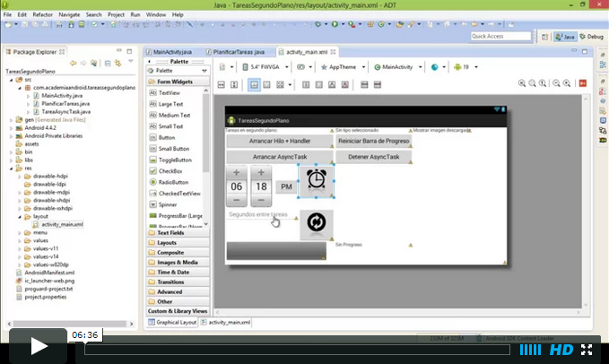Select Small Button widget in Palette

click(x=170, y=149)
